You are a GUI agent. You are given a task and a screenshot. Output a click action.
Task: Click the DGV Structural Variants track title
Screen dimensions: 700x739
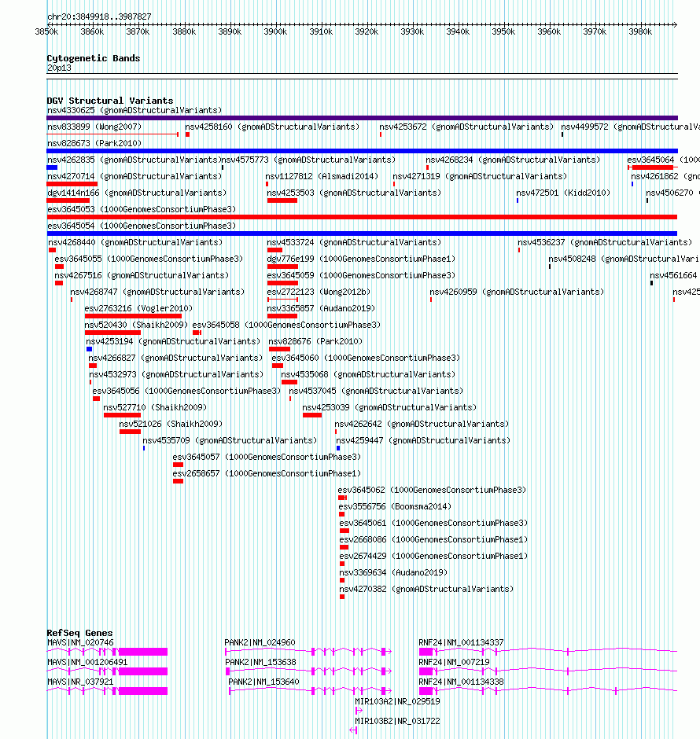pyautogui.click(x=110, y=101)
